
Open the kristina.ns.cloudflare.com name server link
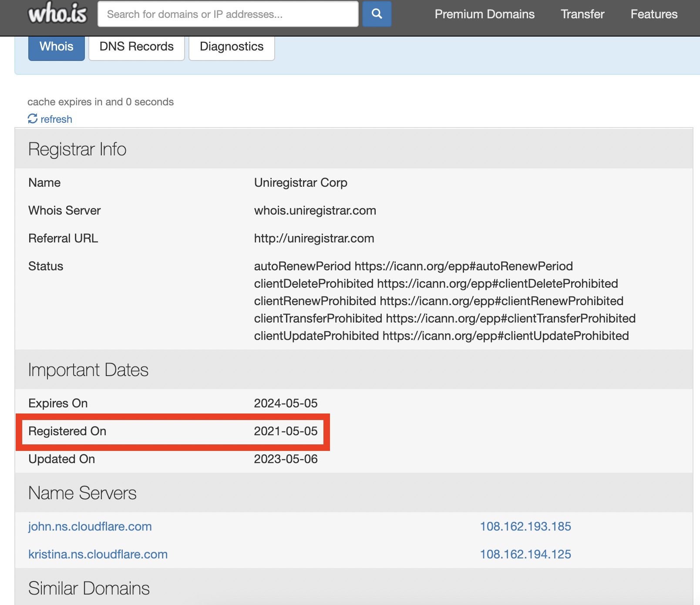[98, 555]
